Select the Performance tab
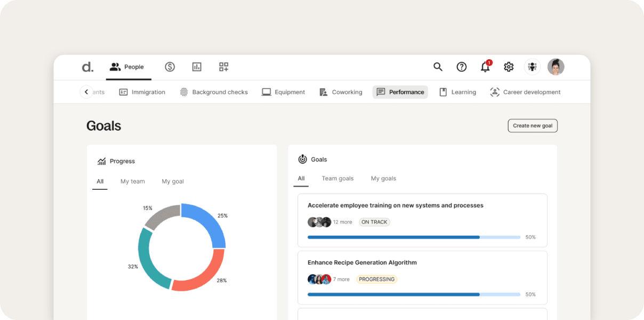This screenshot has height=320, width=644. tap(400, 92)
